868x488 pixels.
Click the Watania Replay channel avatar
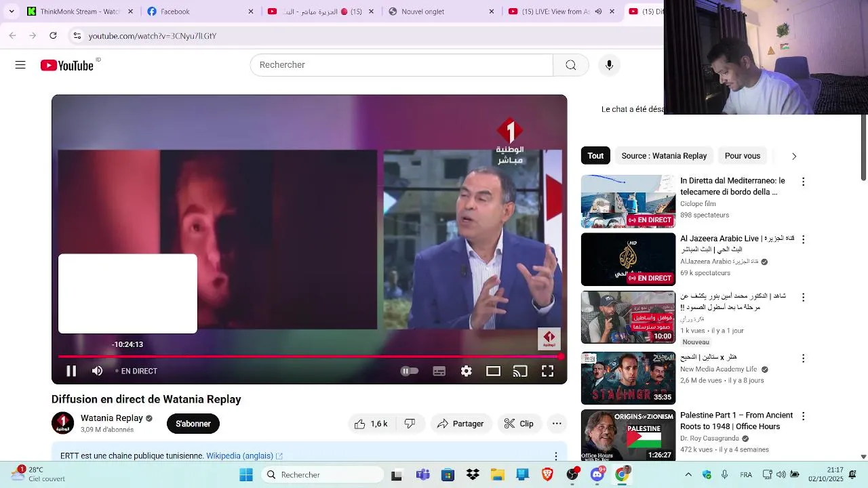[62, 423]
